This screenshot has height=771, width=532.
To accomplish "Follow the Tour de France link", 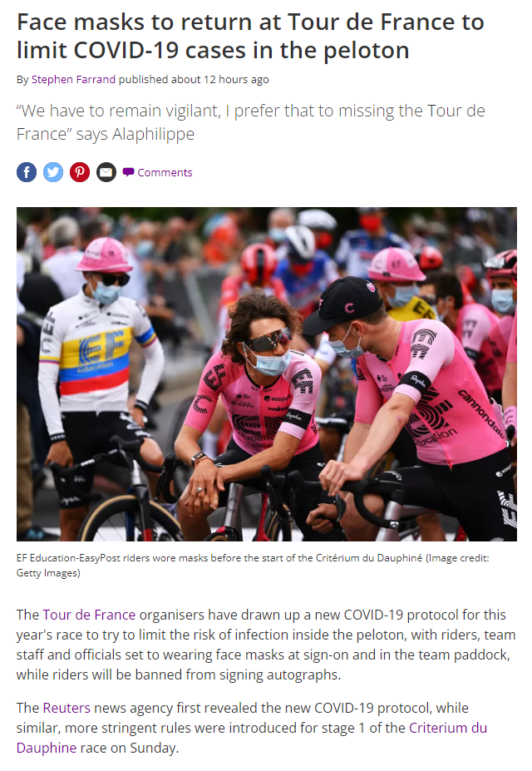I will pos(89,615).
